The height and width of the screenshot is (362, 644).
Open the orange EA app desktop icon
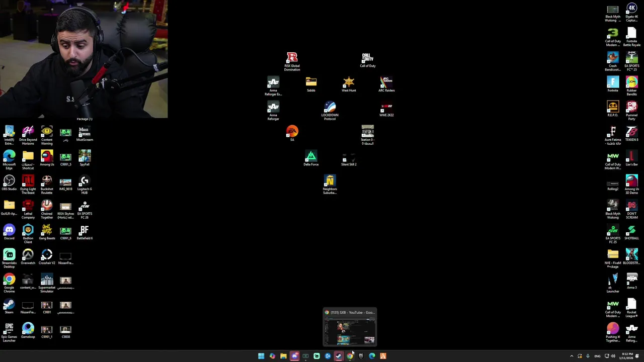[292, 133]
